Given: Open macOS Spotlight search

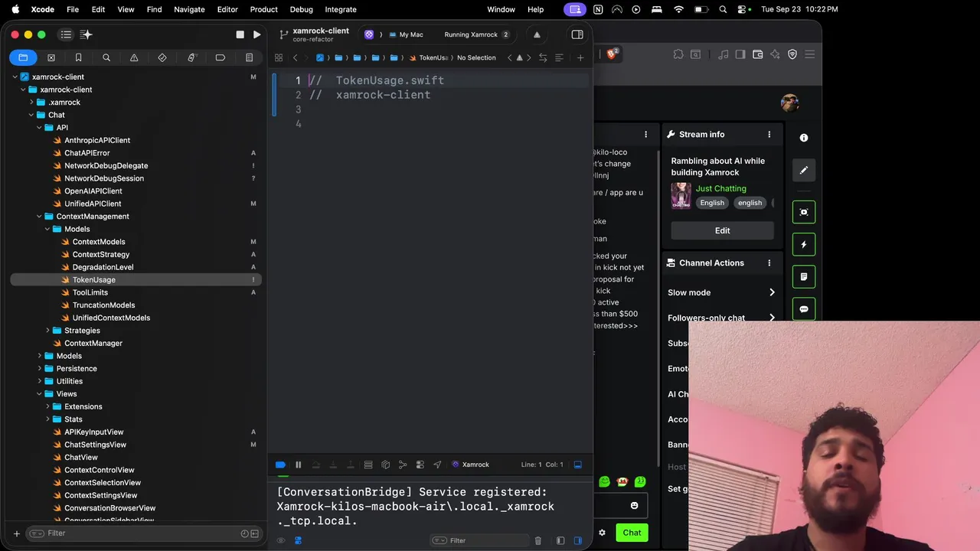Looking at the screenshot, I should 723,9.
